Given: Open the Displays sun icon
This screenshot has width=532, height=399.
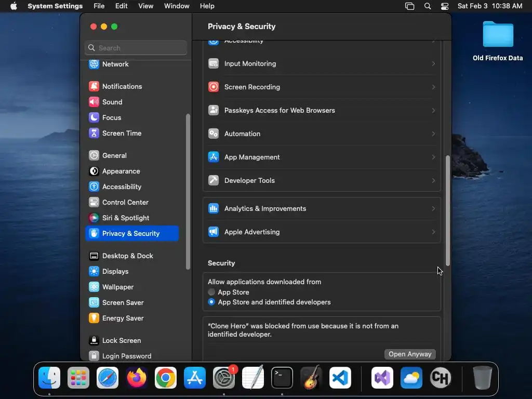Looking at the screenshot, I should pos(94,271).
